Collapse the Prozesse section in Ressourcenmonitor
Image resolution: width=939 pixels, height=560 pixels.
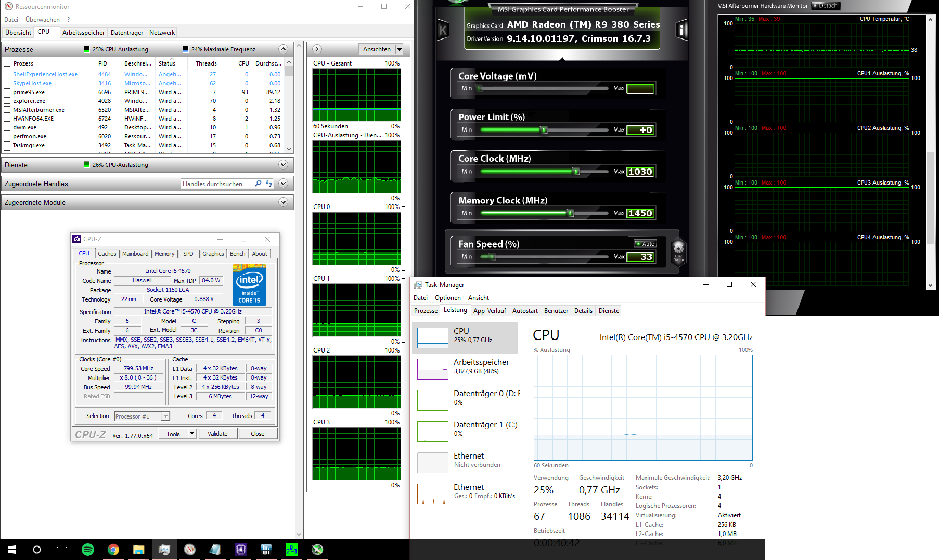click(x=283, y=49)
